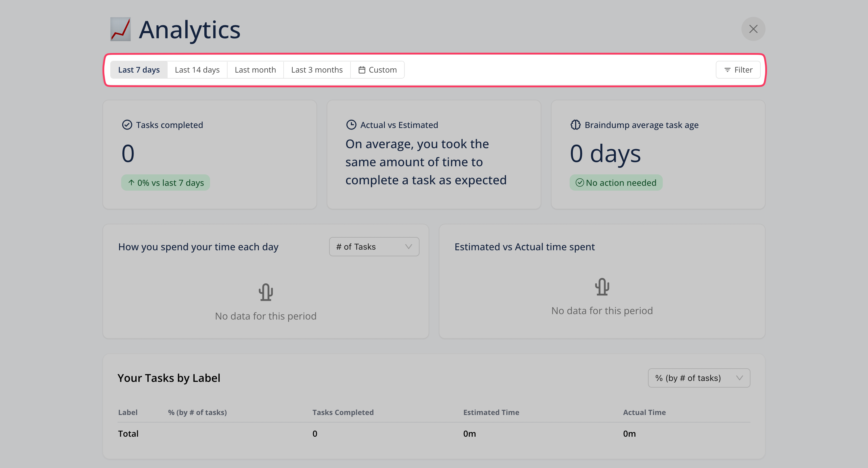Click the Analytics chart emoji icon
This screenshot has width=868, height=468.
120,29
